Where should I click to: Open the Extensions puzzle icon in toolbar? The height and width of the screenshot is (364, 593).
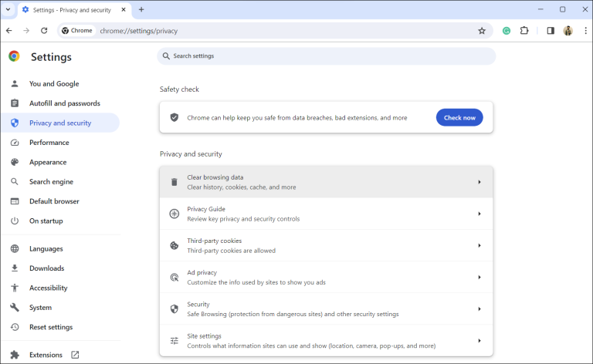tap(525, 31)
